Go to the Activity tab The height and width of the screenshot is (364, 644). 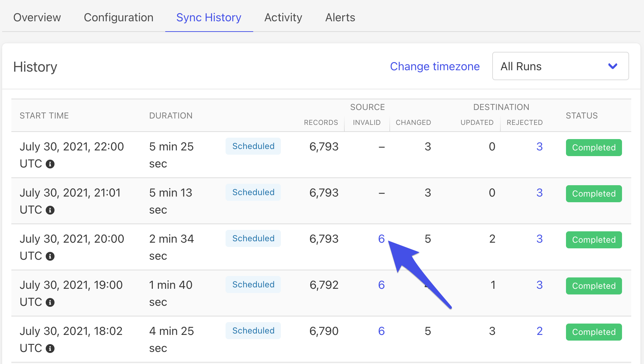point(283,17)
